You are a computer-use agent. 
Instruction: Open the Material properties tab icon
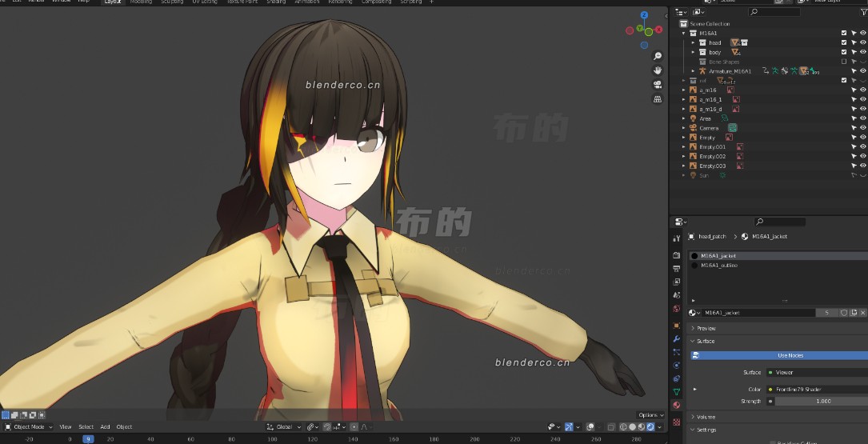pyautogui.click(x=677, y=406)
